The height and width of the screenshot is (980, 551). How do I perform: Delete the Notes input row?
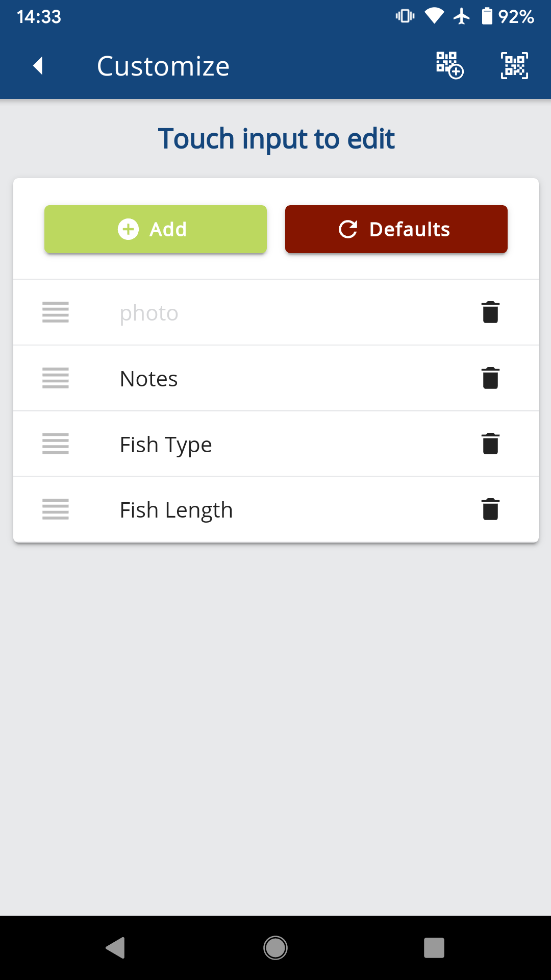[490, 378]
